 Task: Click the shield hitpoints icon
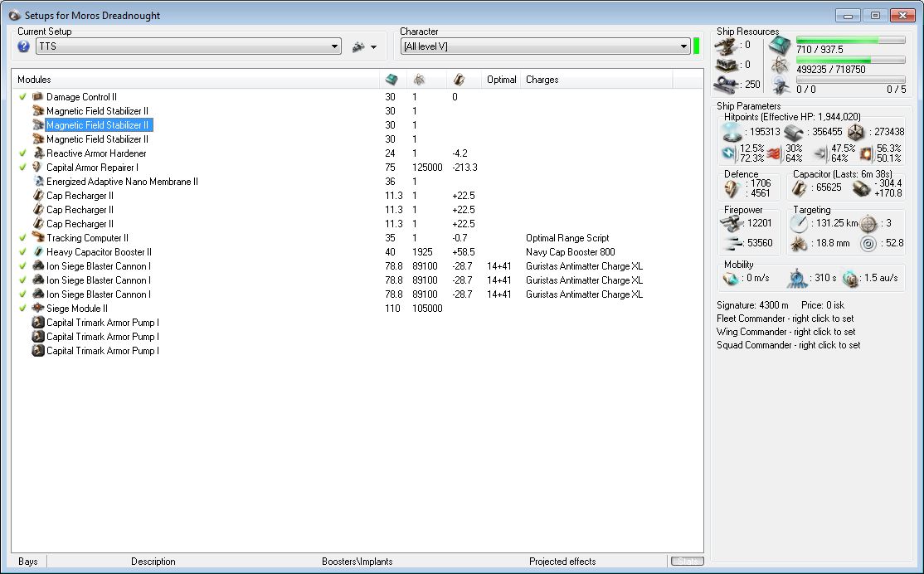pos(732,132)
